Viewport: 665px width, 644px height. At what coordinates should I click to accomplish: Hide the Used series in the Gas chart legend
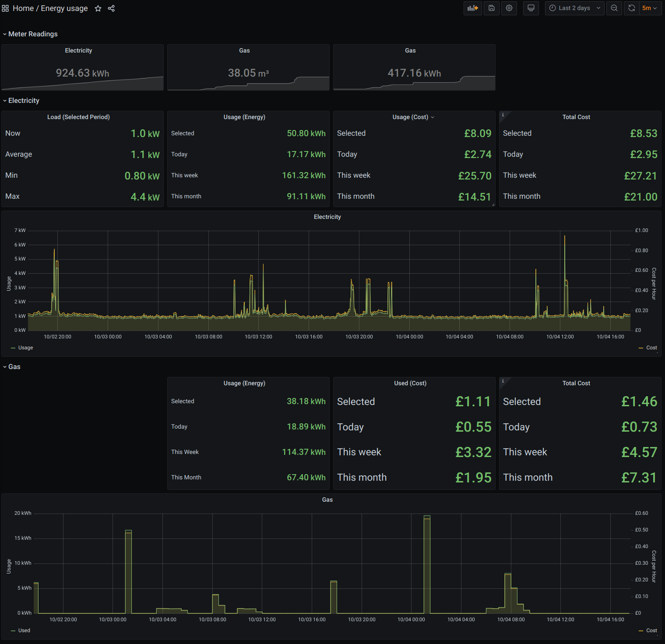(x=25, y=630)
